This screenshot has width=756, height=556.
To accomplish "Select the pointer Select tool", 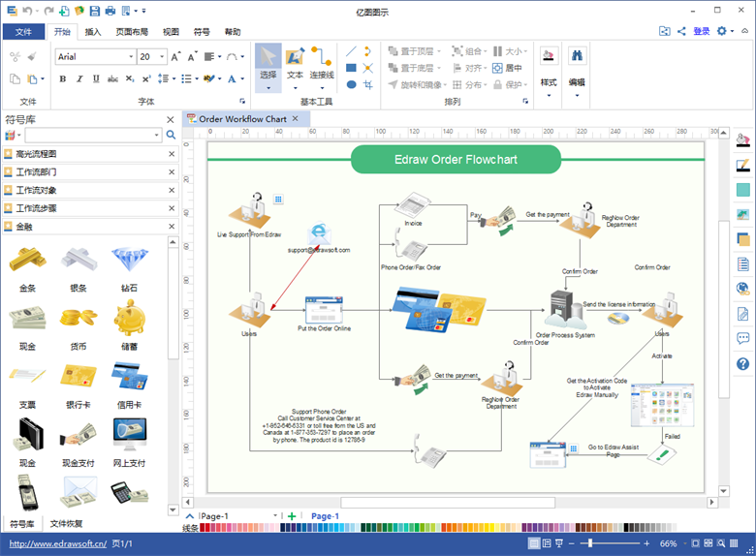I will point(268,68).
